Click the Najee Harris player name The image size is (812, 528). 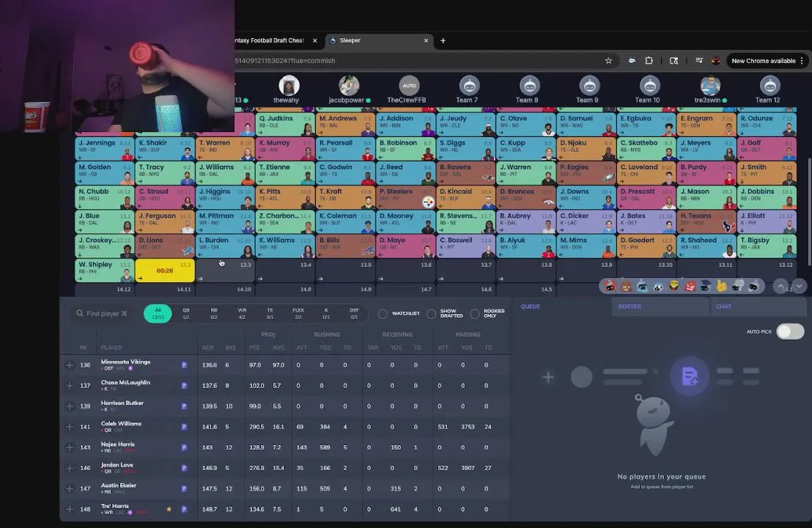[117, 444]
